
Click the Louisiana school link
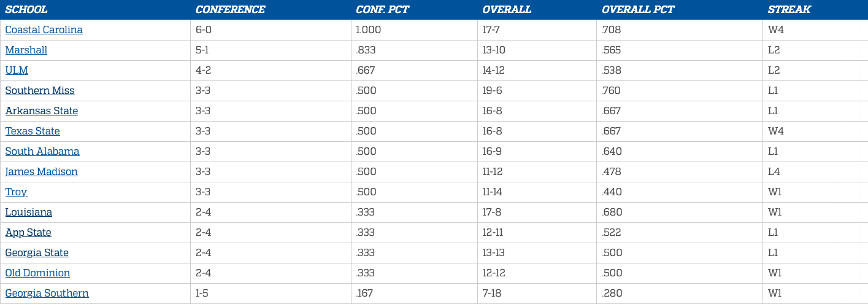click(x=29, y=212)
